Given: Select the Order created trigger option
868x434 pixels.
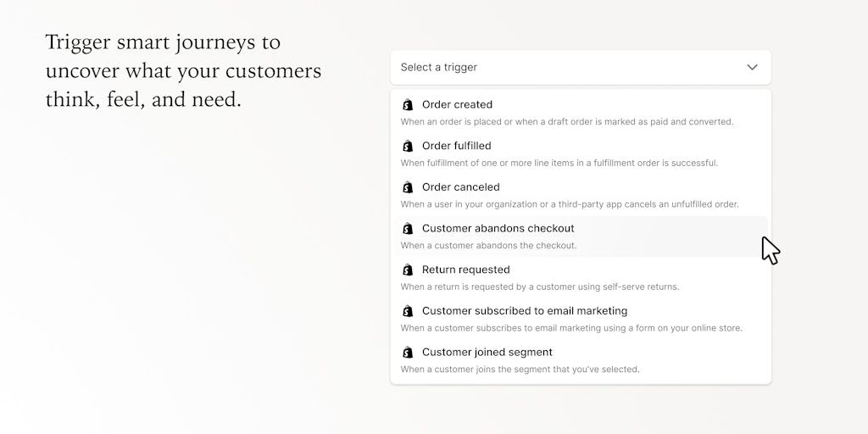Looking at the screenshot, I should coord(457,105).
